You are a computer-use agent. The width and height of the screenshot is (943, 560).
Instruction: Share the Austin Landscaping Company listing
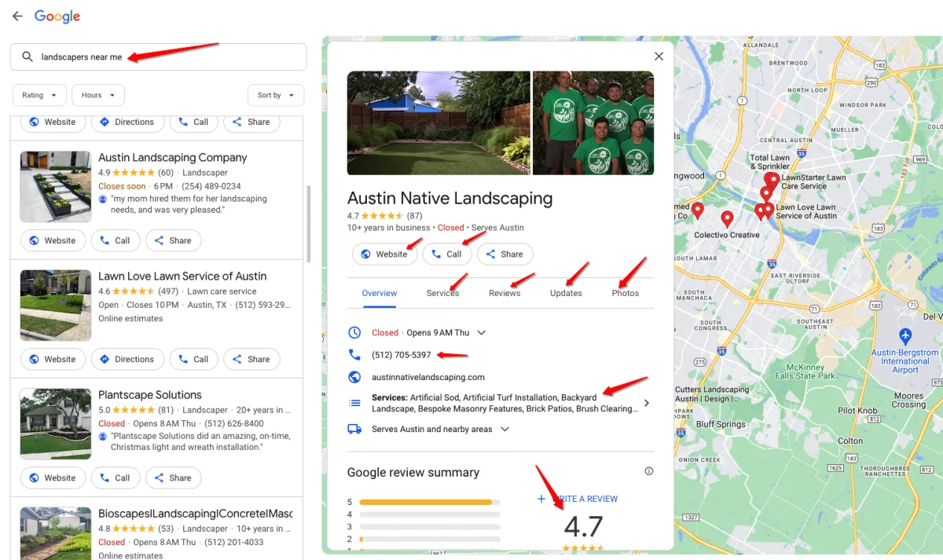pyautogui.click(x=173, y=240)
